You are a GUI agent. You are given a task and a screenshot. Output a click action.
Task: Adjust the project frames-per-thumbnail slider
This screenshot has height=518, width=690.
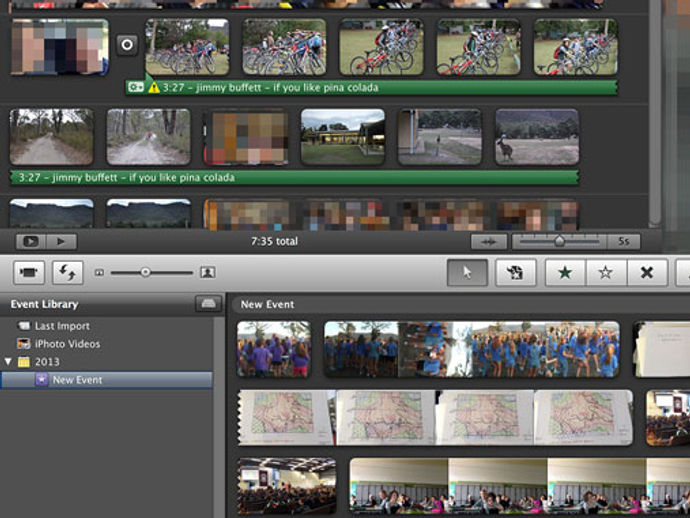pyautogui.click(x=559, y=241)
